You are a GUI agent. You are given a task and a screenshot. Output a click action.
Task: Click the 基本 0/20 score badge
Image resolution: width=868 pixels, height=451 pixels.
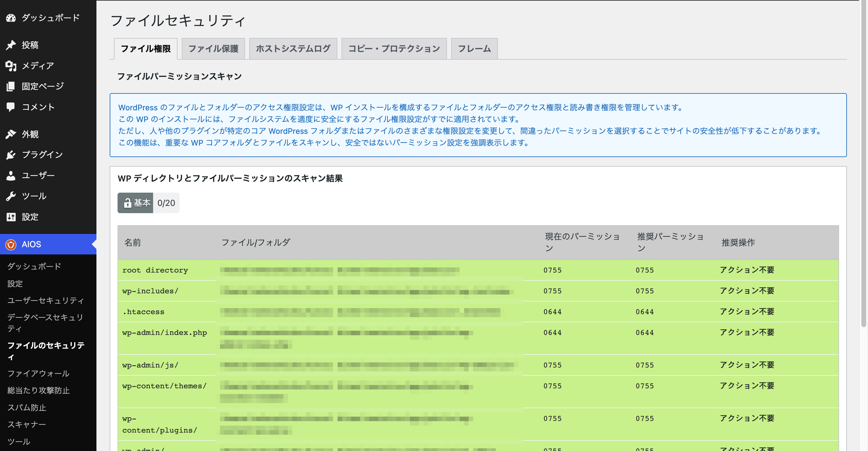click(x=148, y=203)
